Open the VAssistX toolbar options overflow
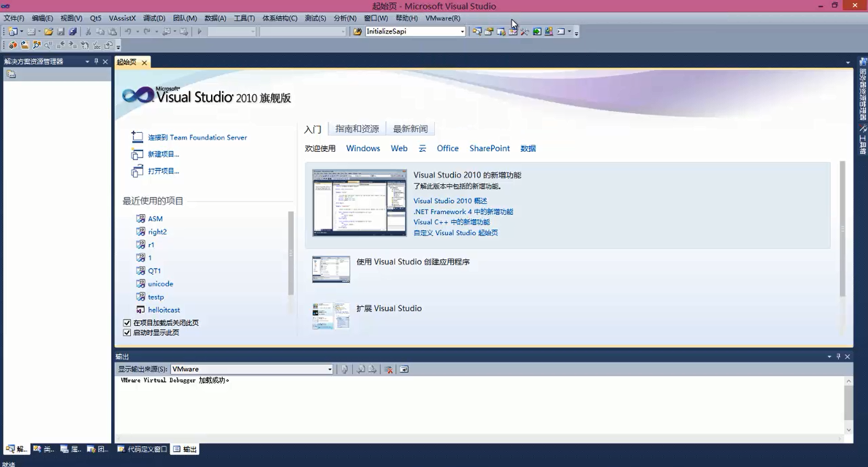This screenshot has height=467, width=868. tap(118, 46)
